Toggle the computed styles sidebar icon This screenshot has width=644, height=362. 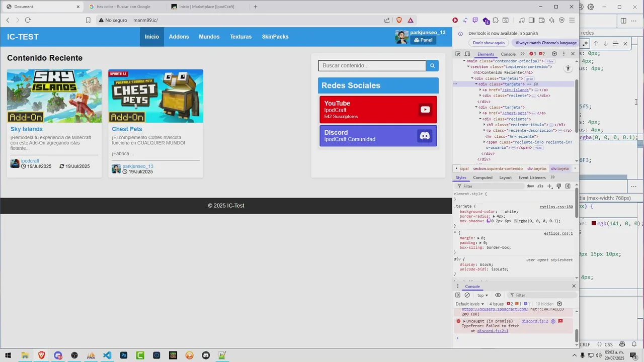tap(568, 186)
